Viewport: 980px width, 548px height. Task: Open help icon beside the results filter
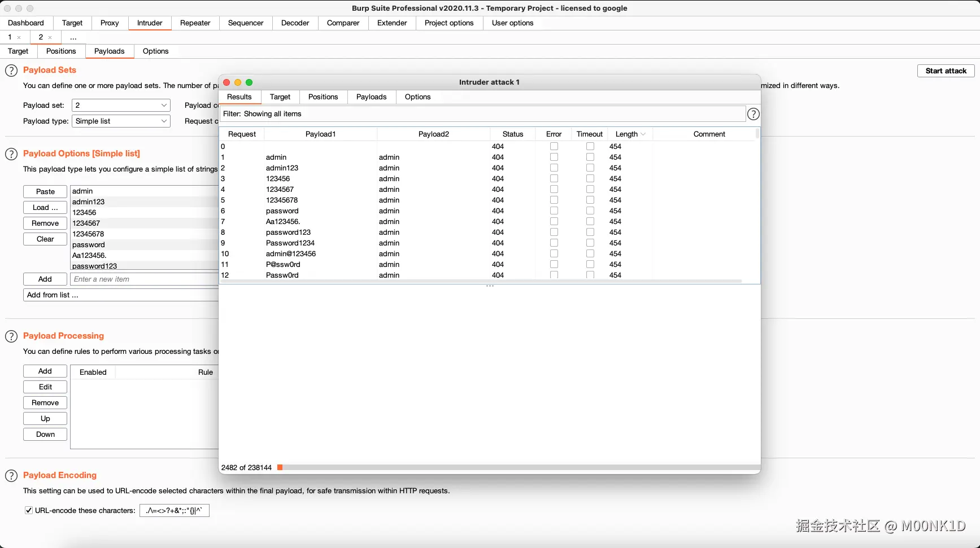click(x=753, y=114)
